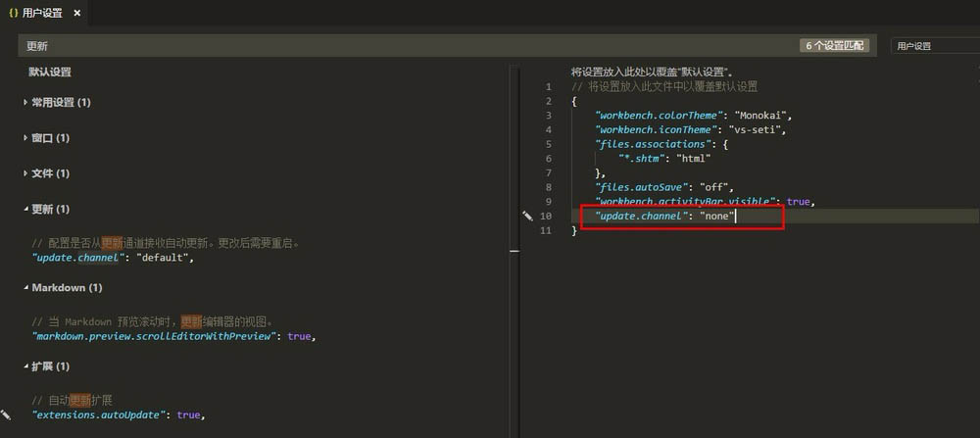Click the "files.autoSave" line in user settings
This screenshot has height=438, width=980.
[664, 186]
